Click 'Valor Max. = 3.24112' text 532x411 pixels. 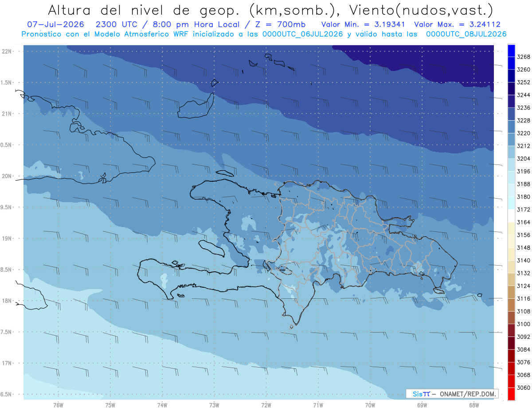coord(458,24)
